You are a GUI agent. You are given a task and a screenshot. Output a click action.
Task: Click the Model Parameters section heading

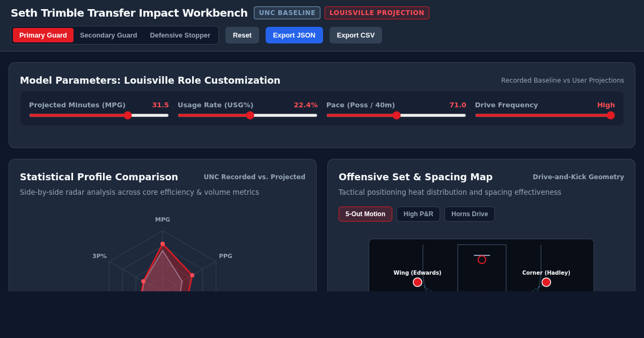click(x=150, y=80)
